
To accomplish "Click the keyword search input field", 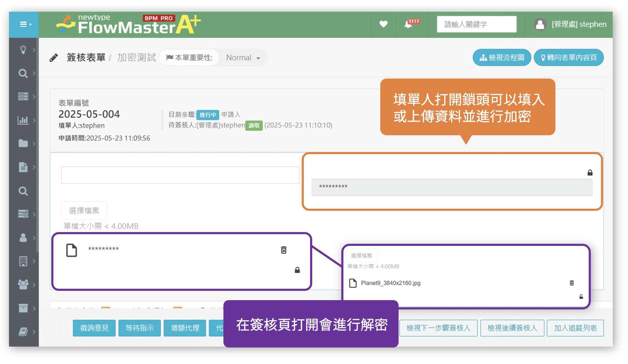I will pyautogui.click(x=476, y=24).
